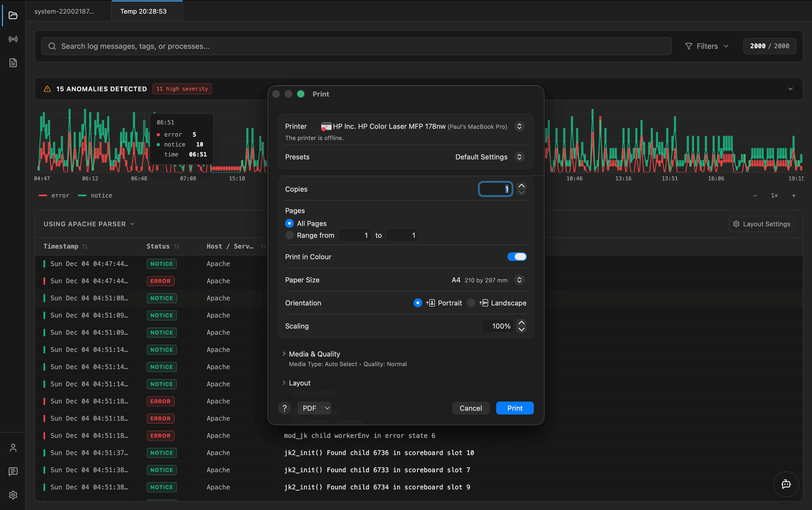Click the Landscape orientation page icon
Viewport: 812px width, 510px height.
tap(484, 303)
